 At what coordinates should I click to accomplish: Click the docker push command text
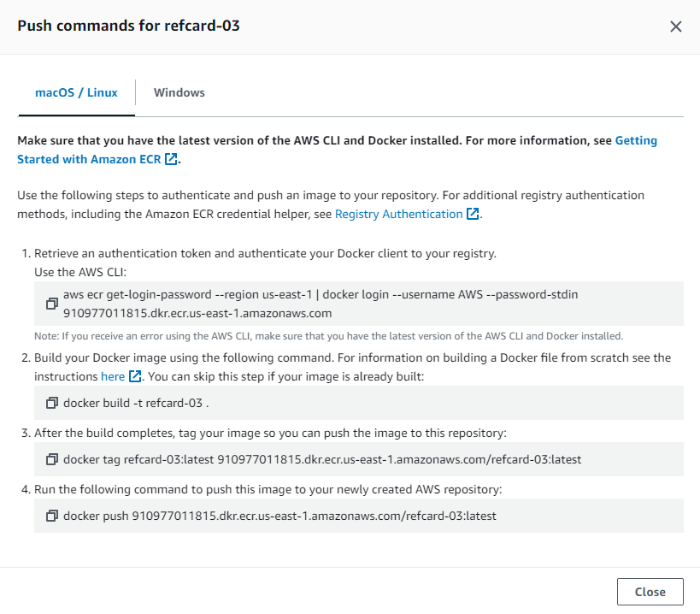pyautogui.click(x=279, y=516)
